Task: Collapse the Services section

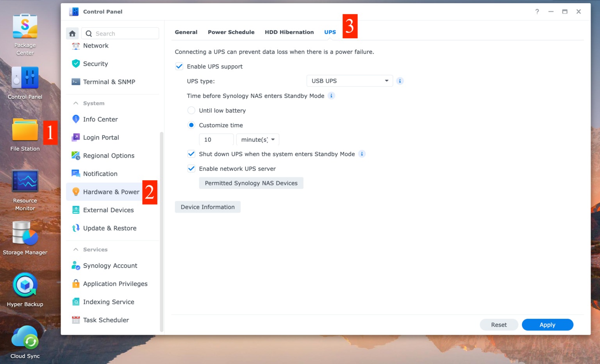Action: coord(76,249)
